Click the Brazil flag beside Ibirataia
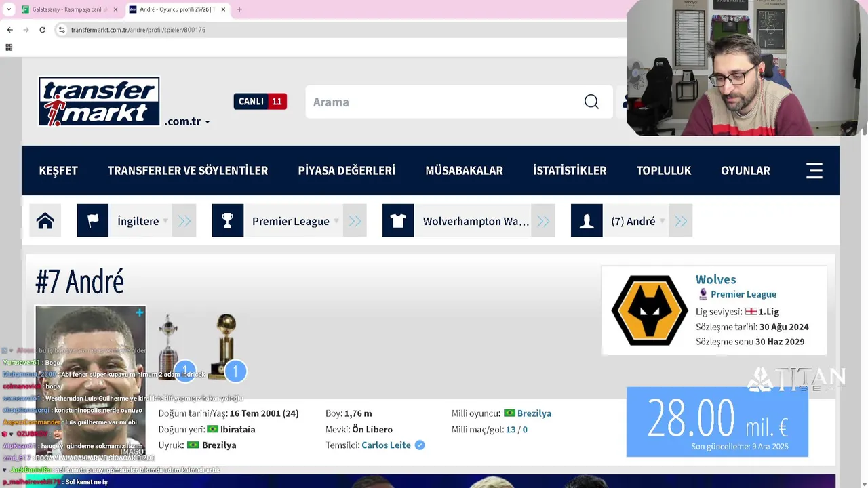868x488 pixels. pos(212,430)
